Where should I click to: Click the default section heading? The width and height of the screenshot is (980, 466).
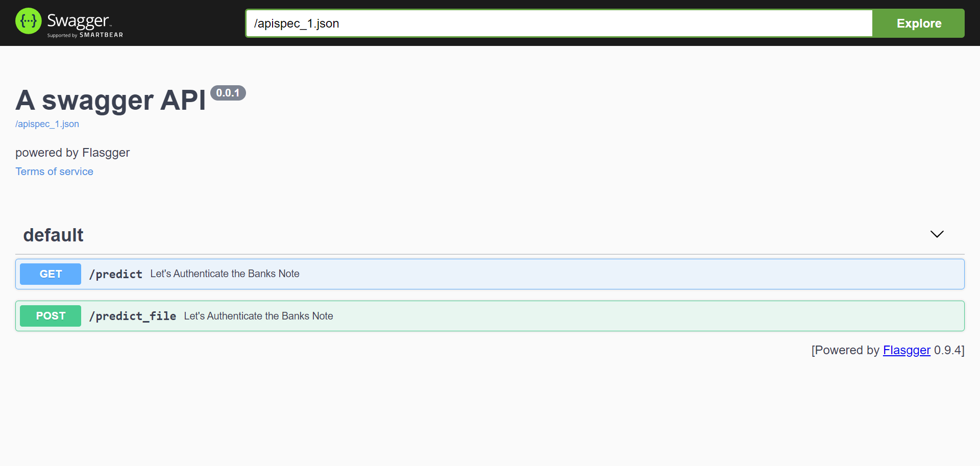[x=53, y=235]
